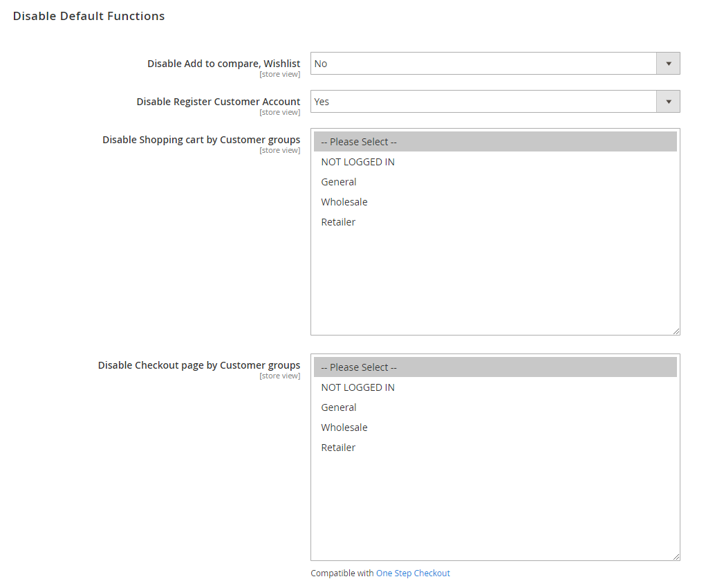The width and height of the screenshot is (706, 588).
Task: Click Please Select in Shopping cart list
Action: click(359, 142)
